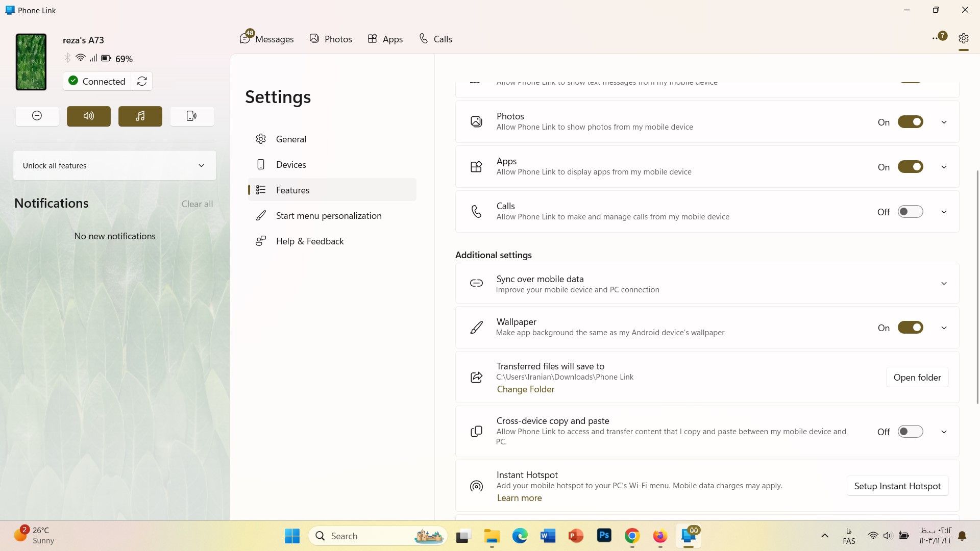Viewport: 980px width, 551px height.
Task: Open Photoshop from the taskbar
Action: pos(604,535)
